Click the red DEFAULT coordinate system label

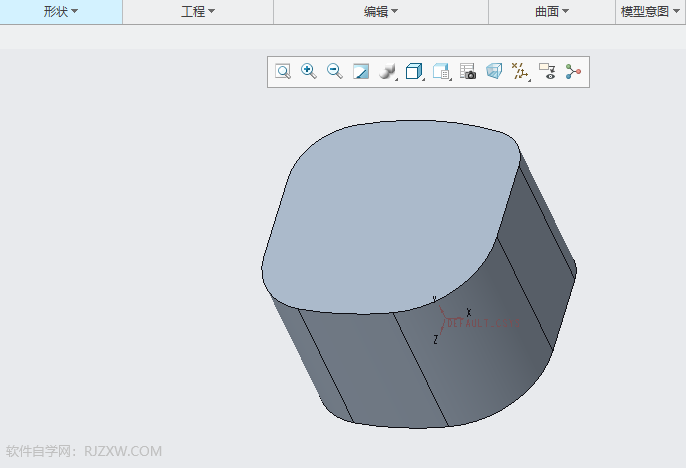[x=484, y=324]
